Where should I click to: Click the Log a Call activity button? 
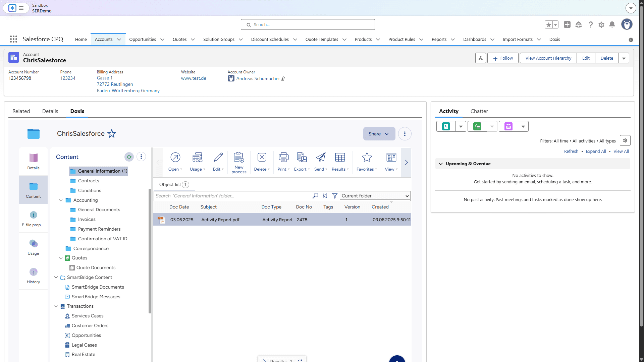446,126
